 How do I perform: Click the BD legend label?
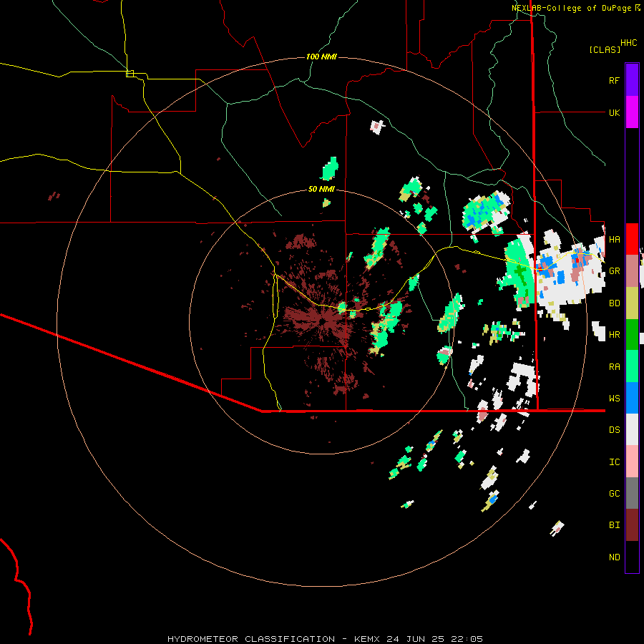[x=614, y=303]
